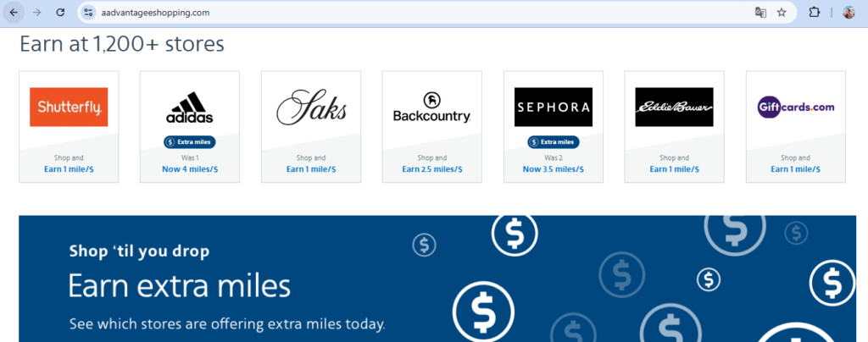
Task: Select the Saks store logo
Action: tap(311, 108)
